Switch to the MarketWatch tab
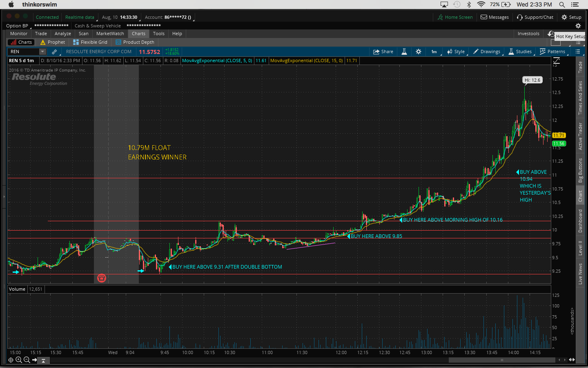The height and width of the screenshot is (368, 588). click(110, 34)
